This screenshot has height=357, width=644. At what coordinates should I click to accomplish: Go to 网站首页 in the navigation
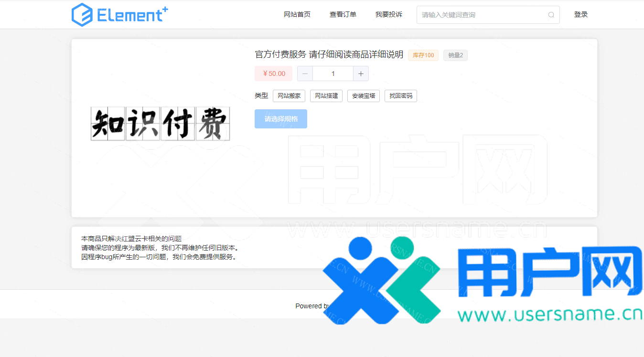pos(297,14)
